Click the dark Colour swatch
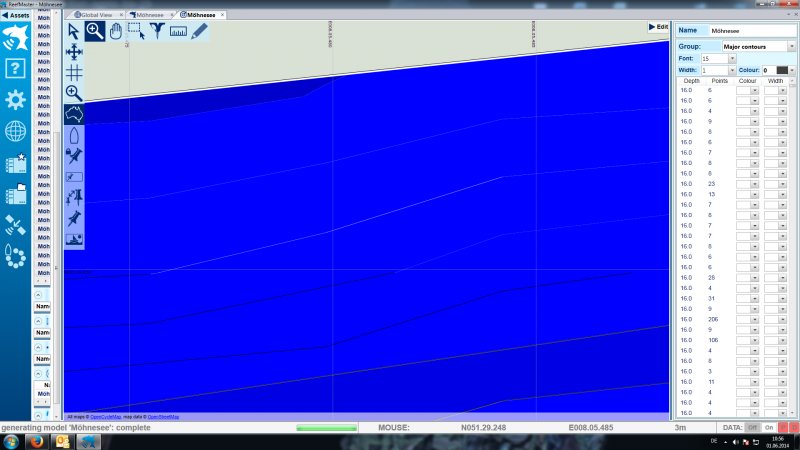This screenshot has height=450, width=800. coord(782,71)
